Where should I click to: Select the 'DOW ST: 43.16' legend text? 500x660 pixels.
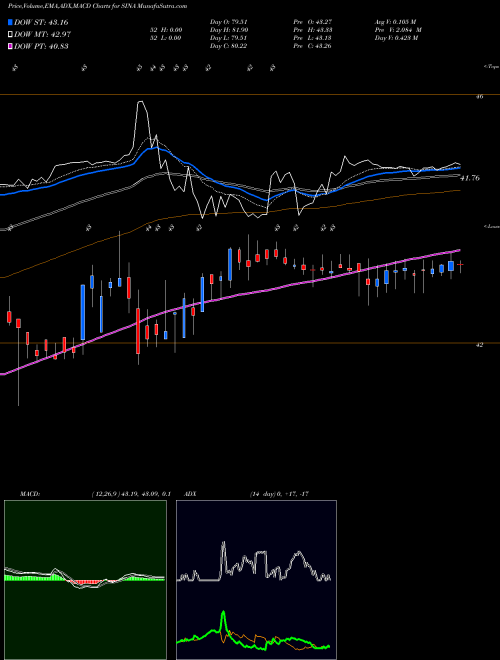(41, 23)
